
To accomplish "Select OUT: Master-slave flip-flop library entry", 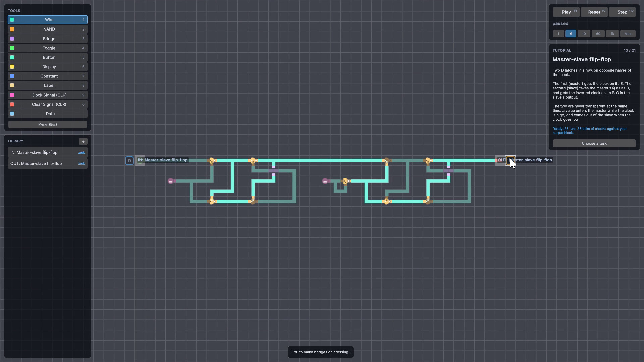I will (x=48, y=164).
